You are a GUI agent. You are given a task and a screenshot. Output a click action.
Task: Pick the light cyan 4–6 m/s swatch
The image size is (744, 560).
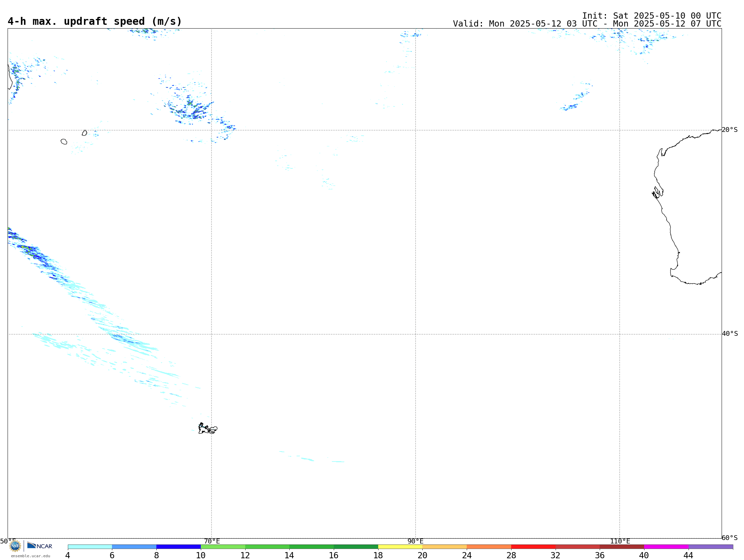click(90, 547)
